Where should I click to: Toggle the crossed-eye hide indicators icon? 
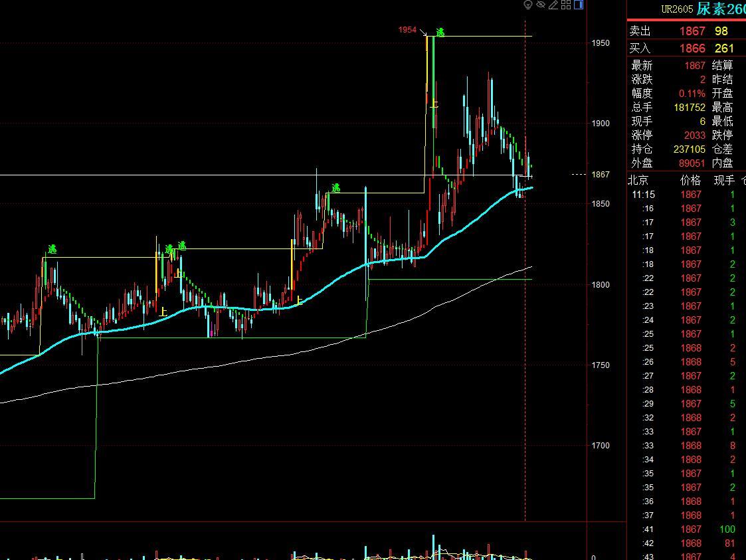[541, 5]
